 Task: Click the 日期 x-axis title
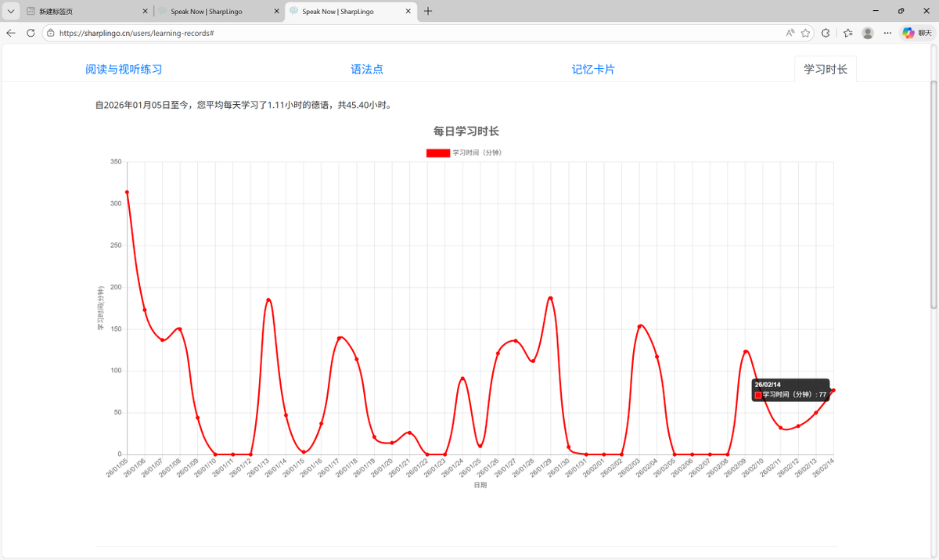tap(480, 485)
